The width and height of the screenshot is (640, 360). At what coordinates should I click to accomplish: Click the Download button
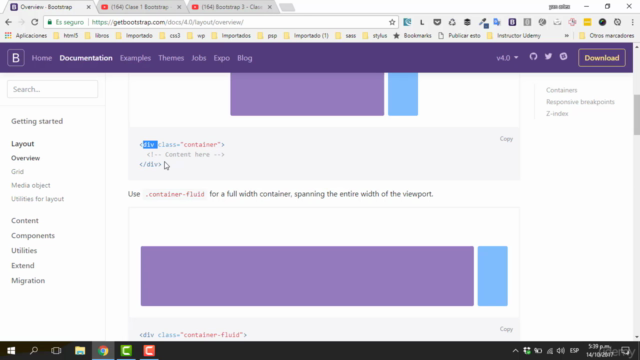point(602,58)
